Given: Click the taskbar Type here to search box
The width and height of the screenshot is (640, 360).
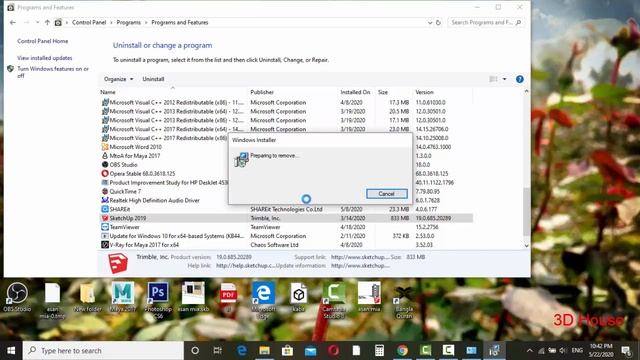Looking at the screenshot, I should [x=103, y=350].
